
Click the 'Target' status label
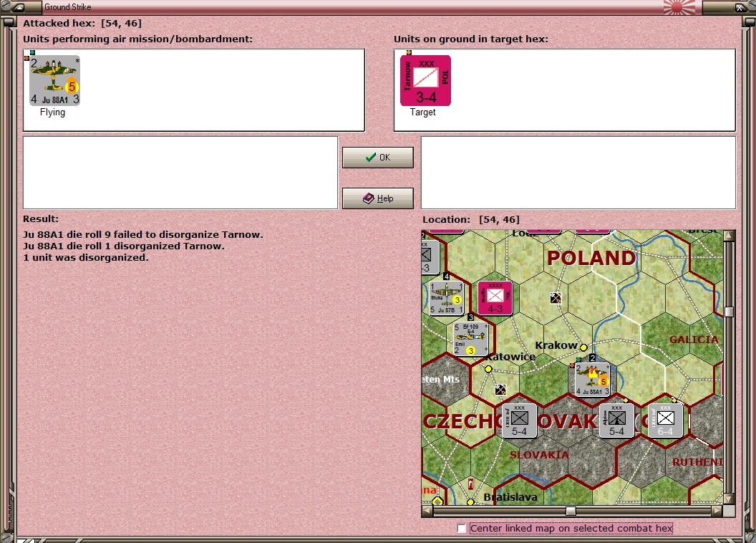pos(423,112)
